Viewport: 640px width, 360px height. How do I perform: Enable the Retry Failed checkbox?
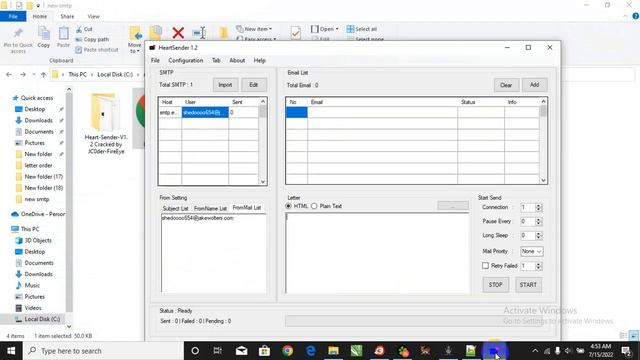(x=485, y=266)
